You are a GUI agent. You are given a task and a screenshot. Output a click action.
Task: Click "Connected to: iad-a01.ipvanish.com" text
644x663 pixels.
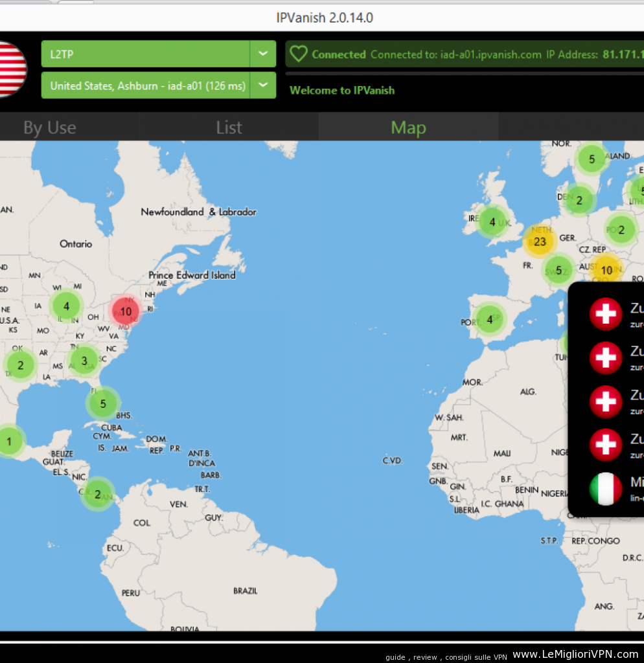click(x=456, y=54)
